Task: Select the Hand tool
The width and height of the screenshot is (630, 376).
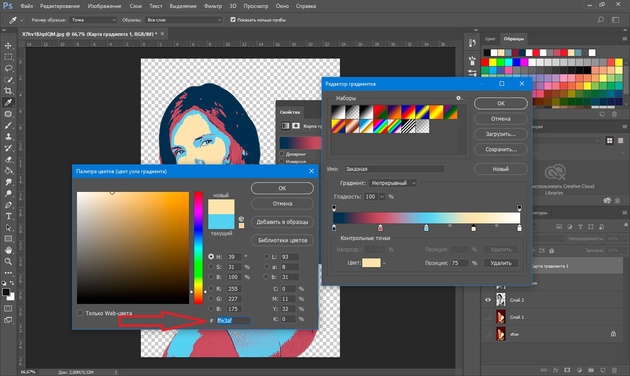Action: coord(8,250)
